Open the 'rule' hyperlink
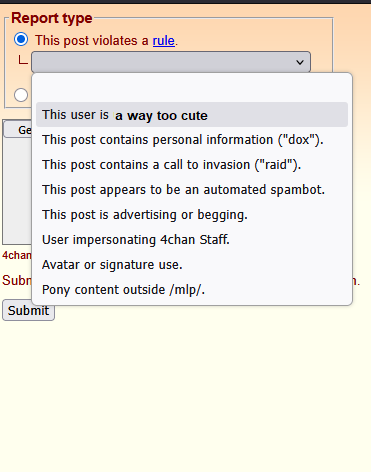The image size is (371, 472). [x=164, y=41]
